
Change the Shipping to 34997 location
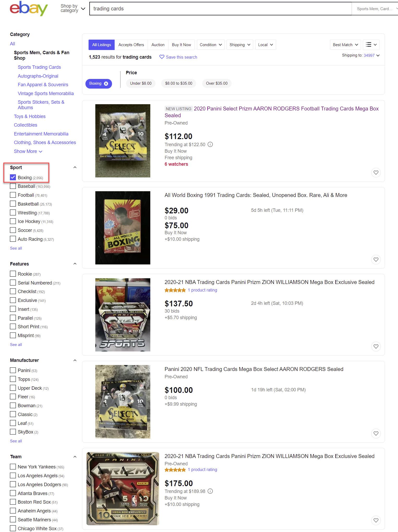(x=371, y=55)
